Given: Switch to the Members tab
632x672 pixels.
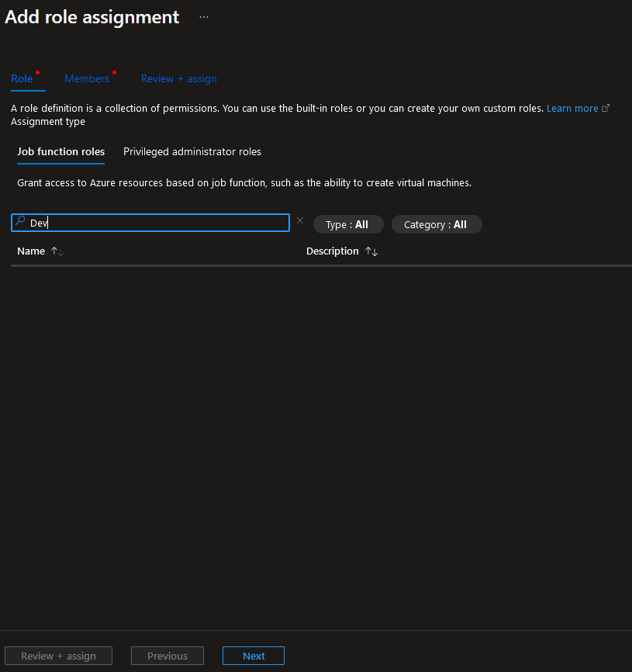Looking at the screenshot, I should 87,79.
